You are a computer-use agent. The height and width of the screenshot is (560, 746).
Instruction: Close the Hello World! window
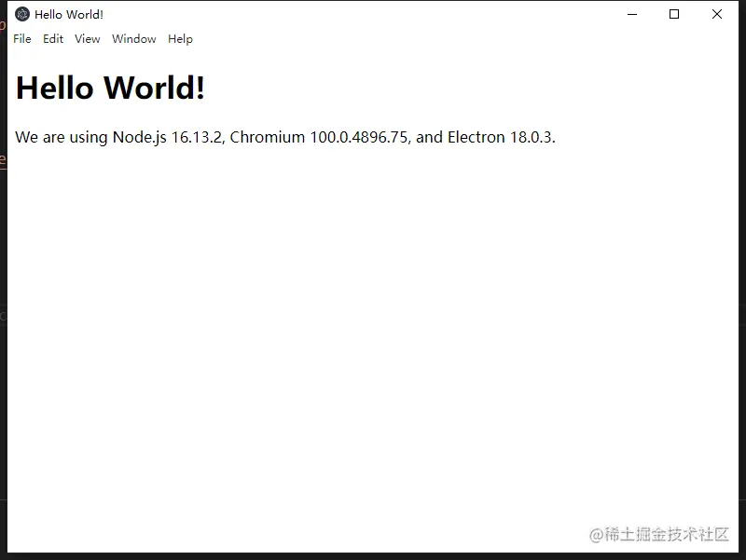click(717, 14)
